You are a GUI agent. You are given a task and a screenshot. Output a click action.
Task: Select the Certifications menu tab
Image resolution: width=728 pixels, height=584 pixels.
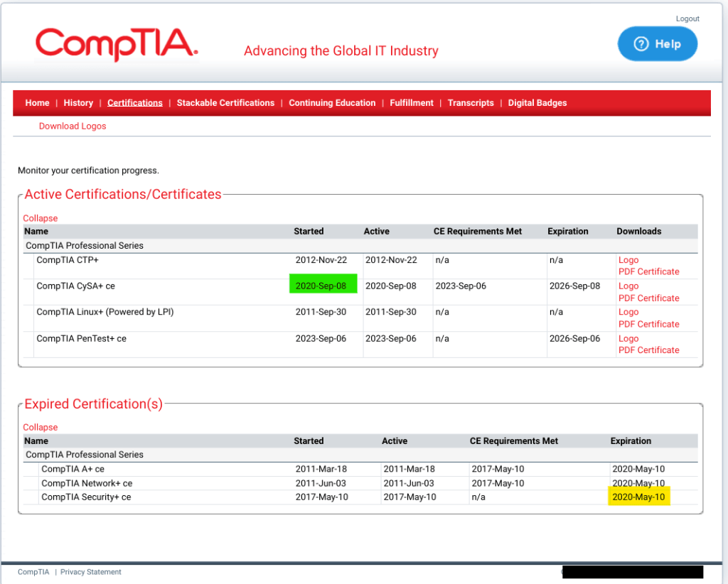[x=135, y=103]
